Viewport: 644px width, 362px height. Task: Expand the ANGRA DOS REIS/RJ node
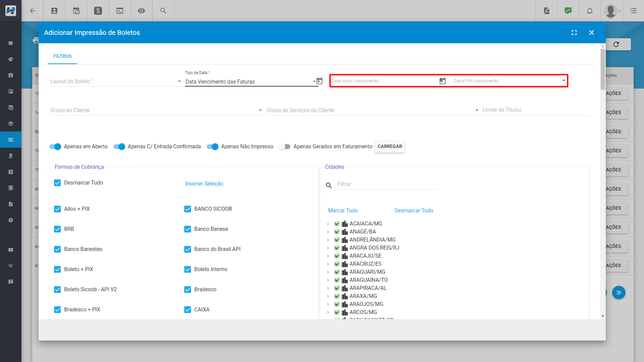(x=328, y=248)
